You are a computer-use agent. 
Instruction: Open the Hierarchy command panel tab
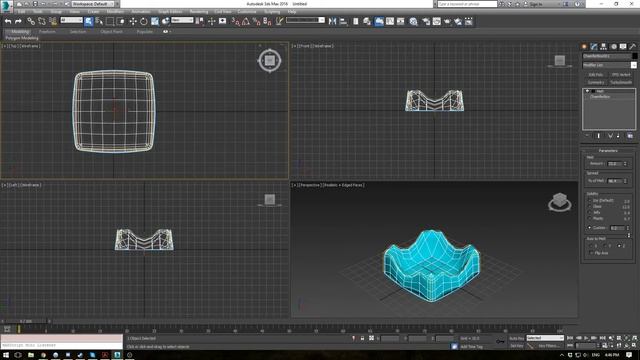(x=604, y=47)
